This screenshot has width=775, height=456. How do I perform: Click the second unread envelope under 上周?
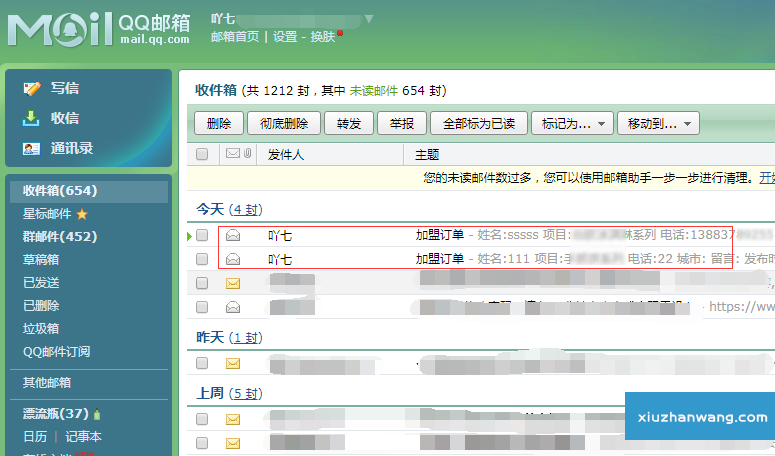[233, 443]
